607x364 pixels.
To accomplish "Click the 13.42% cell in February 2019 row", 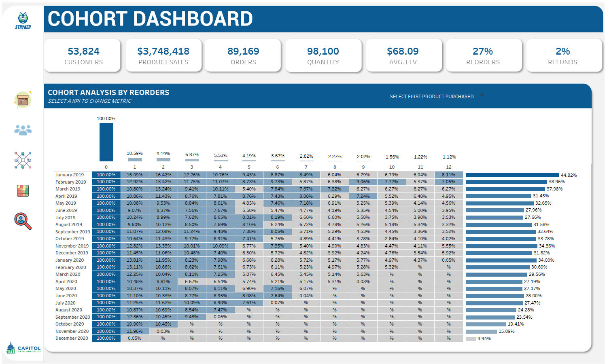I will coord(163,182).
